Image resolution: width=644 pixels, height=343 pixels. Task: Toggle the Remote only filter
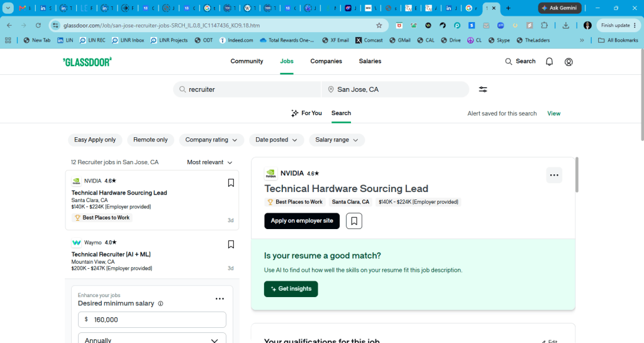pos(150,140)
